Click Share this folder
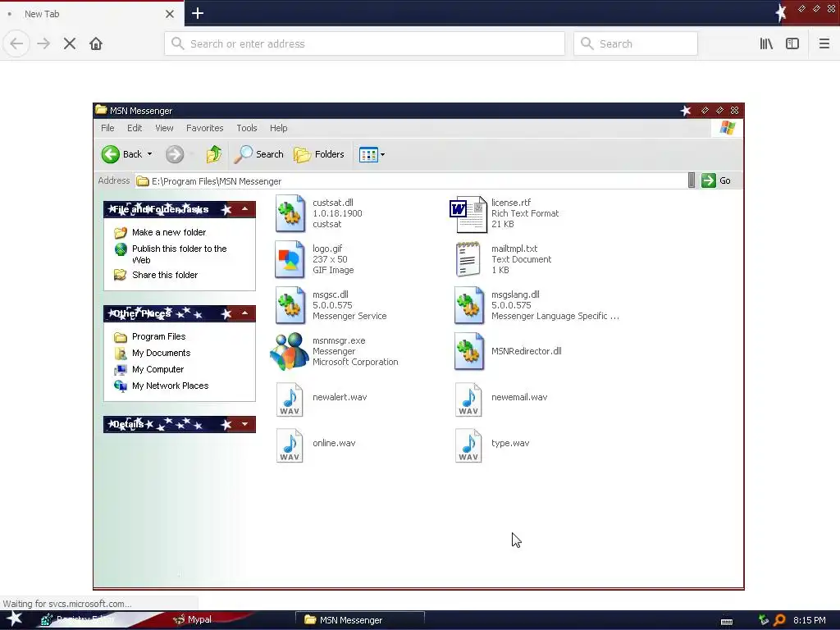Screen dimensions: 840x630 point(165,275)
